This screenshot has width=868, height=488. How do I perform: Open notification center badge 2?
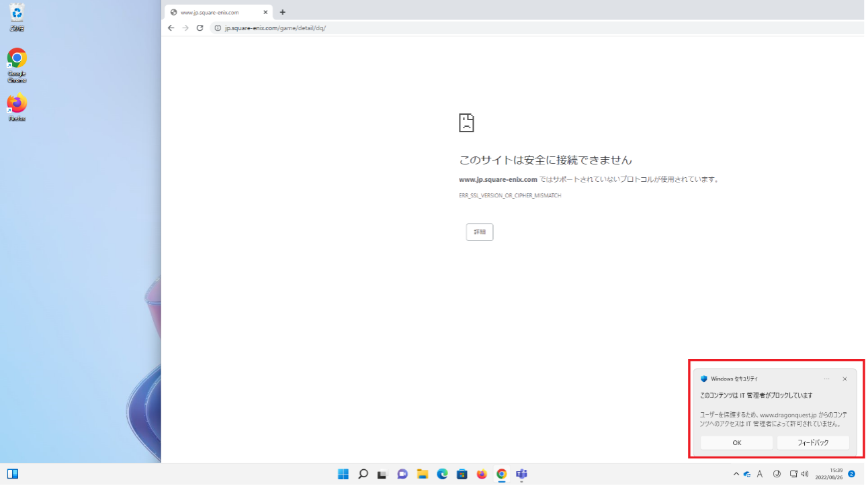point(851,474)
